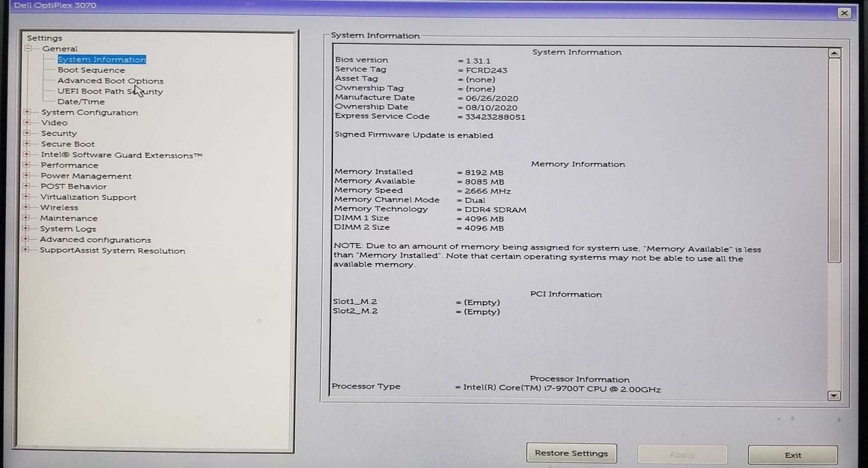The height and width of the screenshot is (468, 868).
Task: Select the POST Behavior category
Action: [73, 187]
